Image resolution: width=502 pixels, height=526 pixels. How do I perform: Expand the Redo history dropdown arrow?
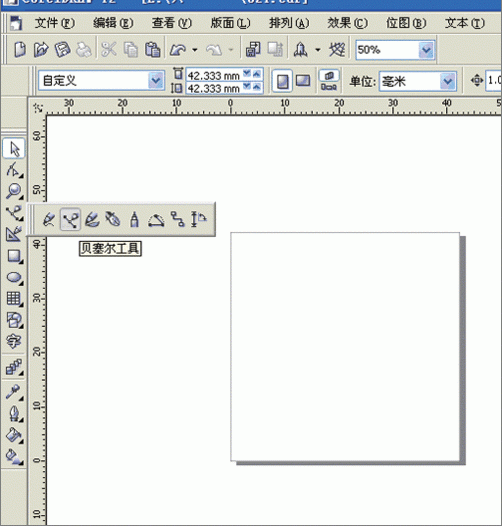(x=231, y=50)
